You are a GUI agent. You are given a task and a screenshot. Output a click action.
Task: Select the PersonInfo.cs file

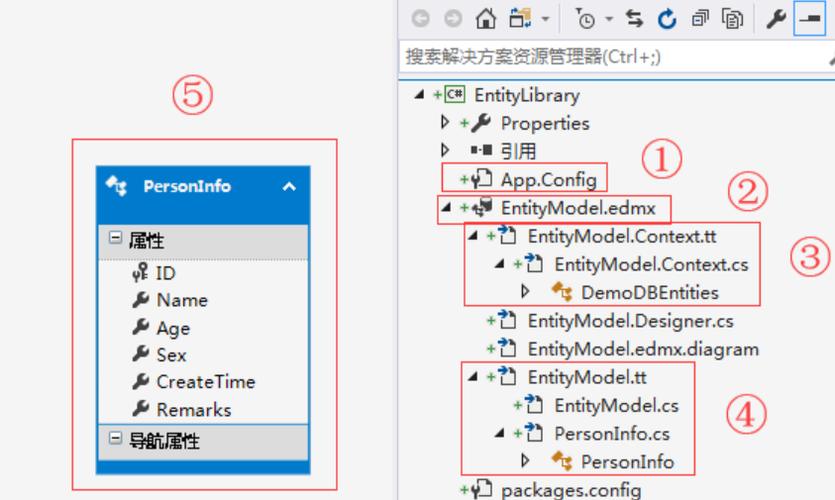(612, 433)
